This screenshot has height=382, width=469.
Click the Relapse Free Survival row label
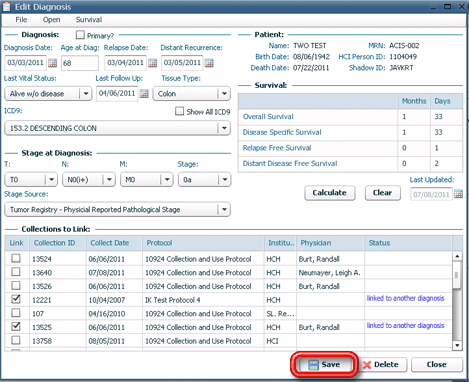click(277, 148)
